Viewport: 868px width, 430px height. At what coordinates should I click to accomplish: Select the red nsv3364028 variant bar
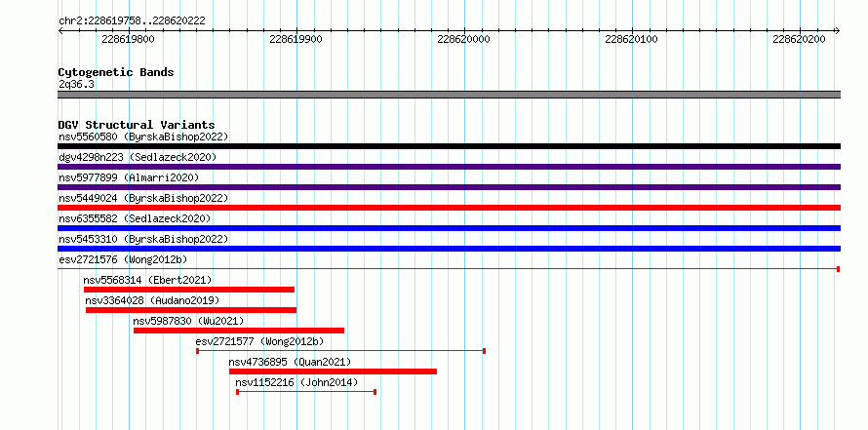coord(191,310)
